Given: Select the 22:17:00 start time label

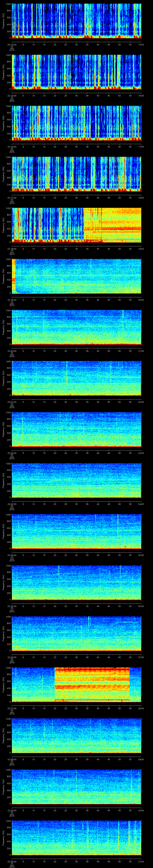Looking at the screenshot, I should coord(12,197).
